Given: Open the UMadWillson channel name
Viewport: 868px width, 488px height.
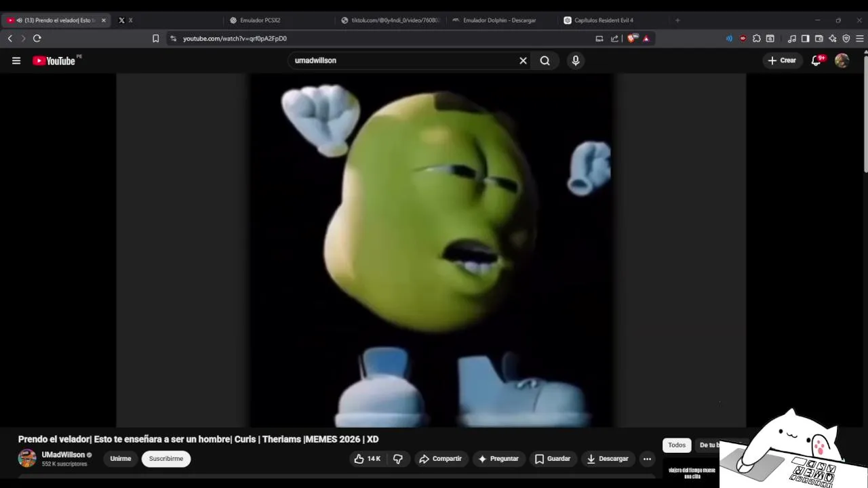Looking at the screenshot, I should pyautogui.click(x=63, y=455).
